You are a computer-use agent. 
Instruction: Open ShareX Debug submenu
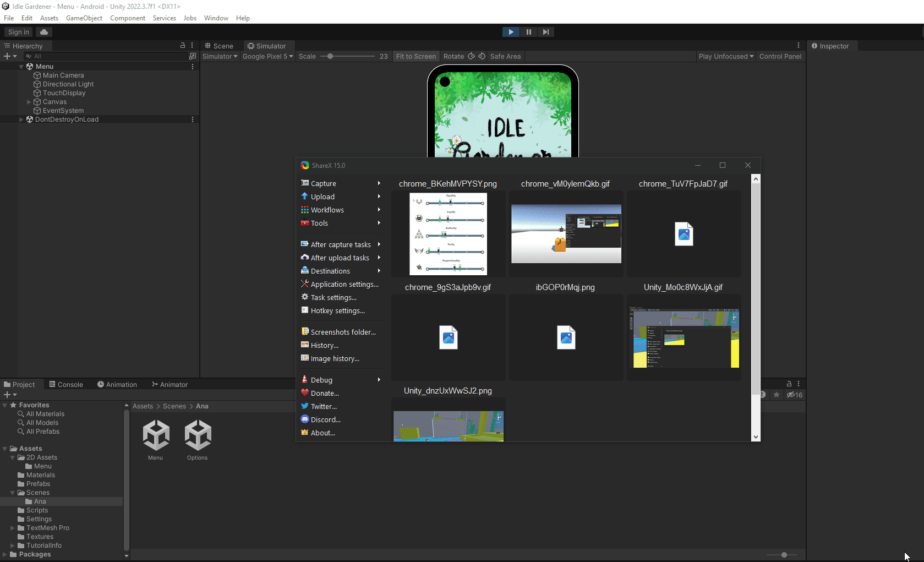[x=341, y=380]
